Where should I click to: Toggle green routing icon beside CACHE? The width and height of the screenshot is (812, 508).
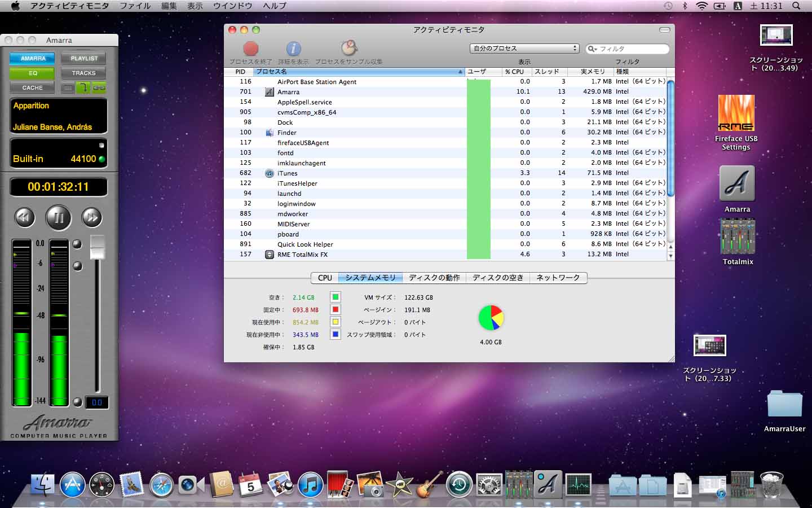[x=83, y=87]
